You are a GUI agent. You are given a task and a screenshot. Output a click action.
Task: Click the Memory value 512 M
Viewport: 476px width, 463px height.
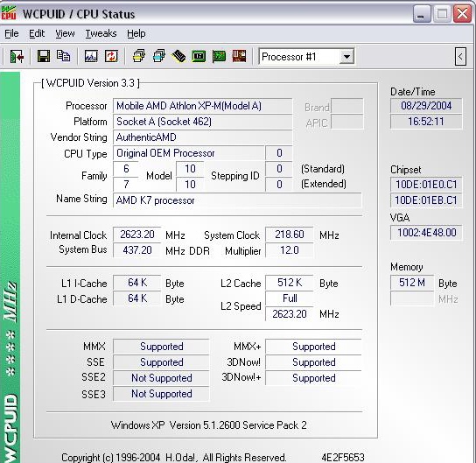pos(412,283)
